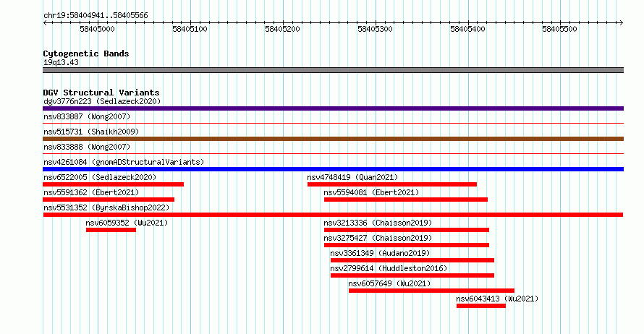
Task: Click ruler position 58405100
Action: 190,29
